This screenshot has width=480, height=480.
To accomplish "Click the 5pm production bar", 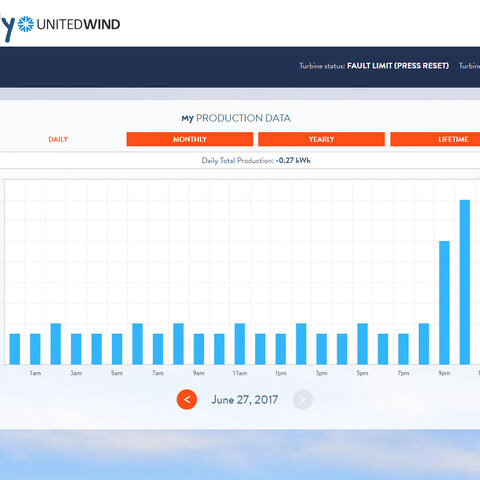I will coord(362,344).
